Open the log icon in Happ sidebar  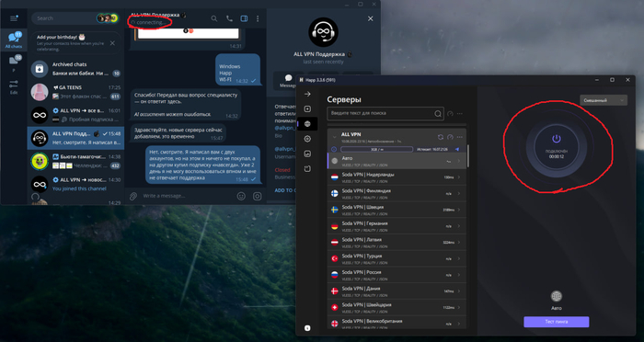click(307, 169)
